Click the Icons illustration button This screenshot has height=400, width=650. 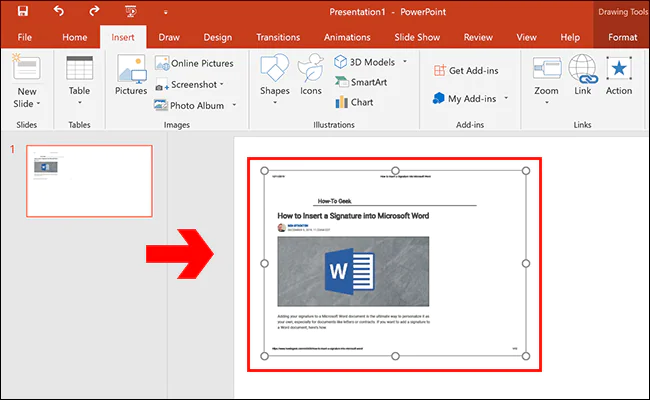pyautogui.click(x=311, y=75)
